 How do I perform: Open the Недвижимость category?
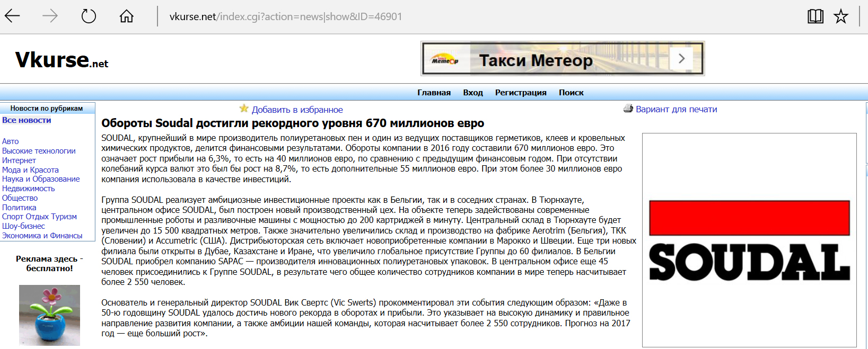[x=28, y=189]
